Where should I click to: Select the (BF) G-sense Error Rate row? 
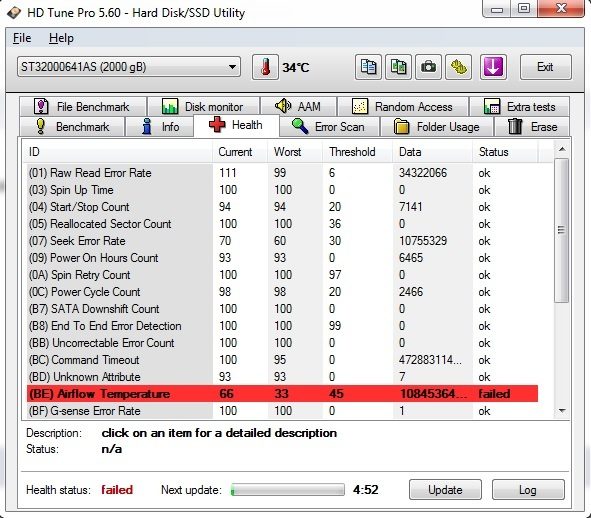pyautogui.click(x=282, y=411)
